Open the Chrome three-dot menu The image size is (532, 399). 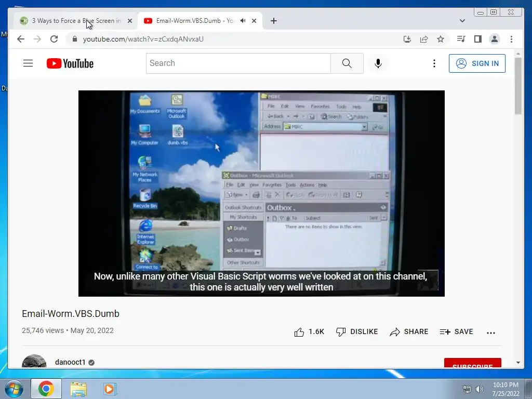tap(511, 39)
